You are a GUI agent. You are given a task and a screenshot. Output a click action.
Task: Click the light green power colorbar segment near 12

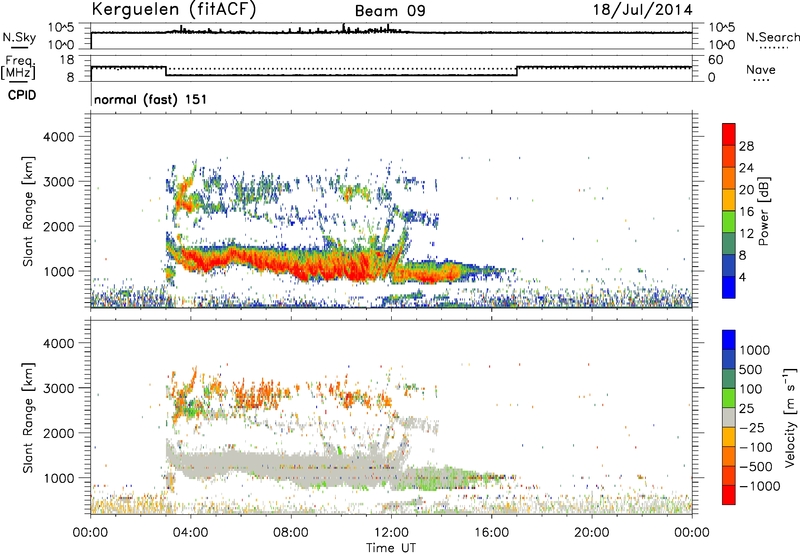729,222
